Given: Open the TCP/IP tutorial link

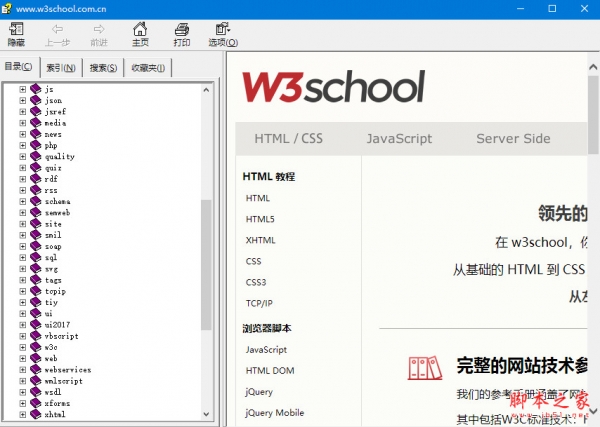Looking at the screenshot, I should click(x=259, y=303).
